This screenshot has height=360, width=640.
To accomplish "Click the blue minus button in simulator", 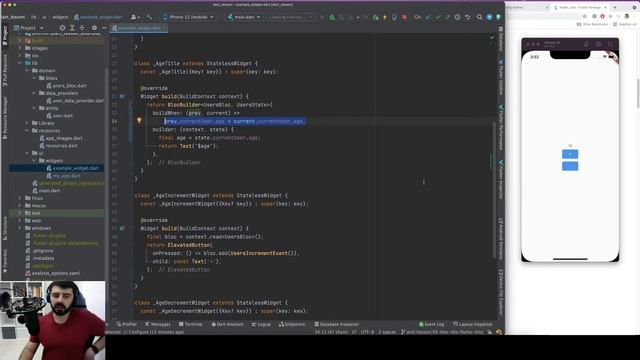I will point(570,166).
